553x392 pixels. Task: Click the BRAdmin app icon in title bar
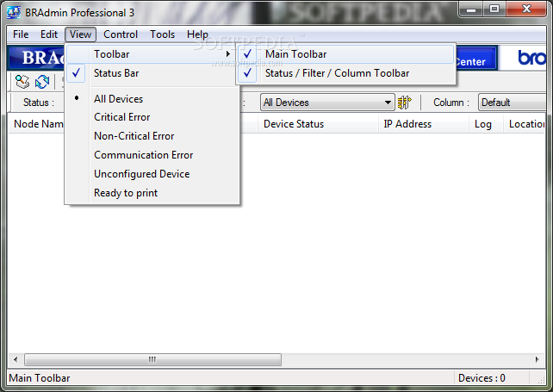click(14, 13)
